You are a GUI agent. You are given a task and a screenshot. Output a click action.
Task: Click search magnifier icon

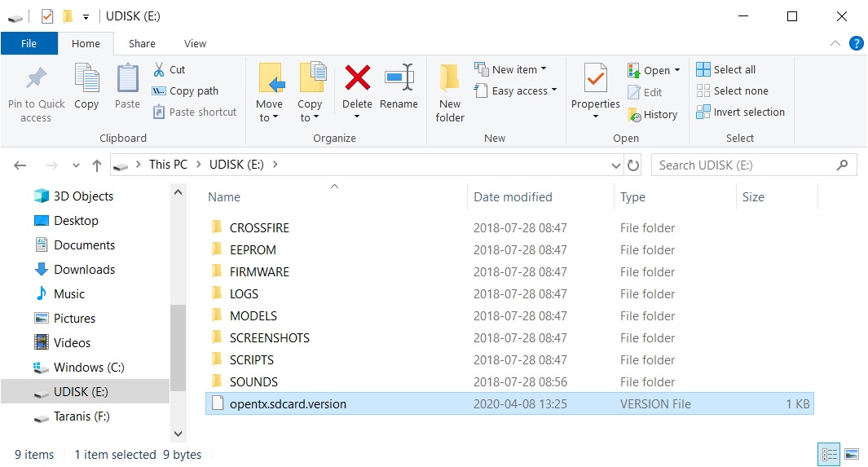(x=842, y=165)
